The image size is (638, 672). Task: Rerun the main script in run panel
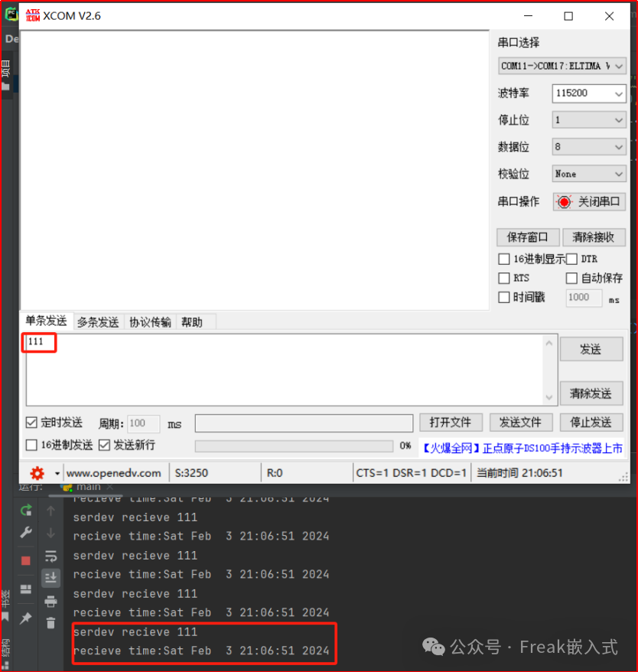coord(26,511)
